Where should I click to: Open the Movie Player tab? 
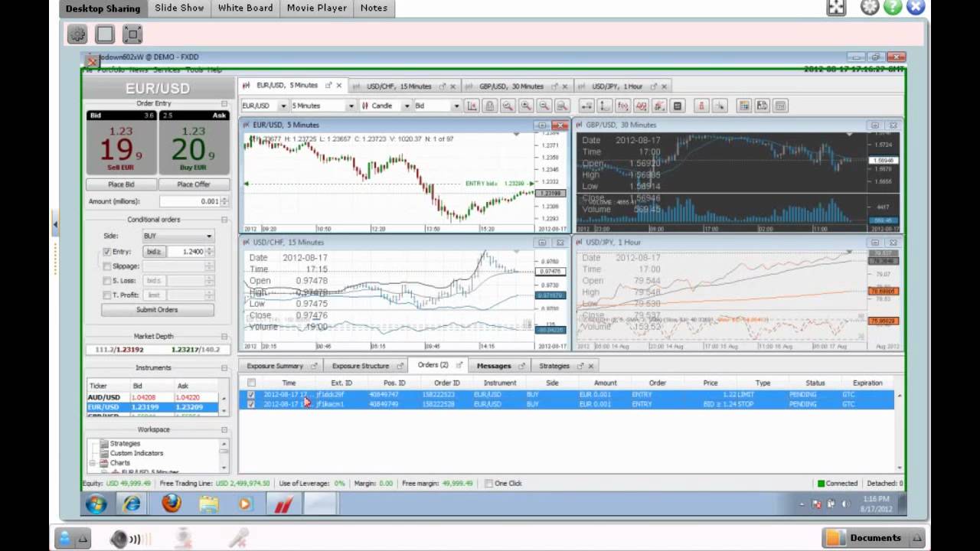coord(317,8)
